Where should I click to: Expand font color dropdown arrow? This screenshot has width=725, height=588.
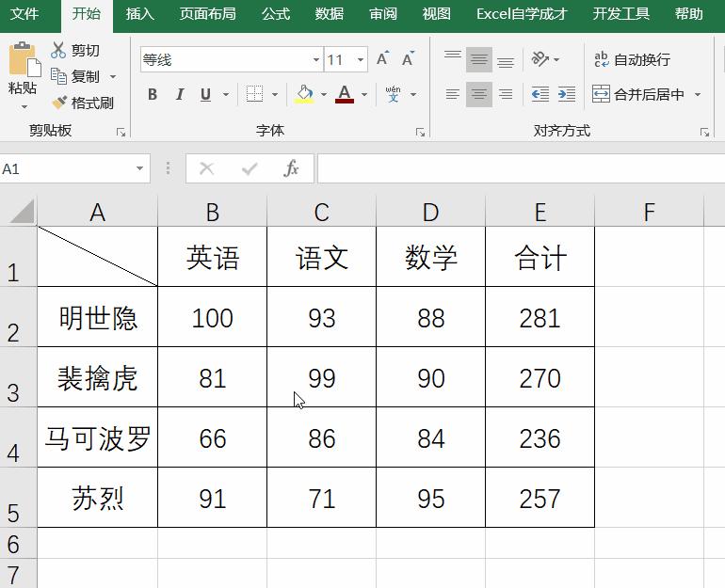(364, 94)
